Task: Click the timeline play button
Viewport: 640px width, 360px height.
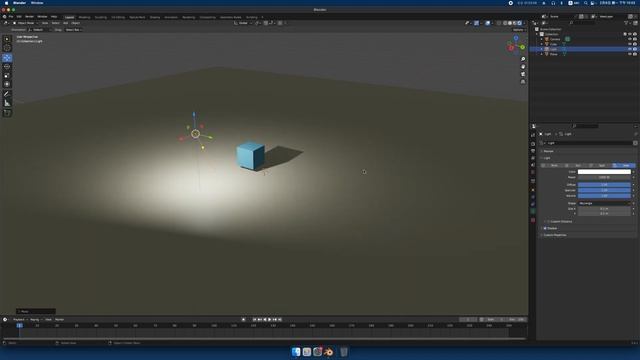Action: [269, 320]
